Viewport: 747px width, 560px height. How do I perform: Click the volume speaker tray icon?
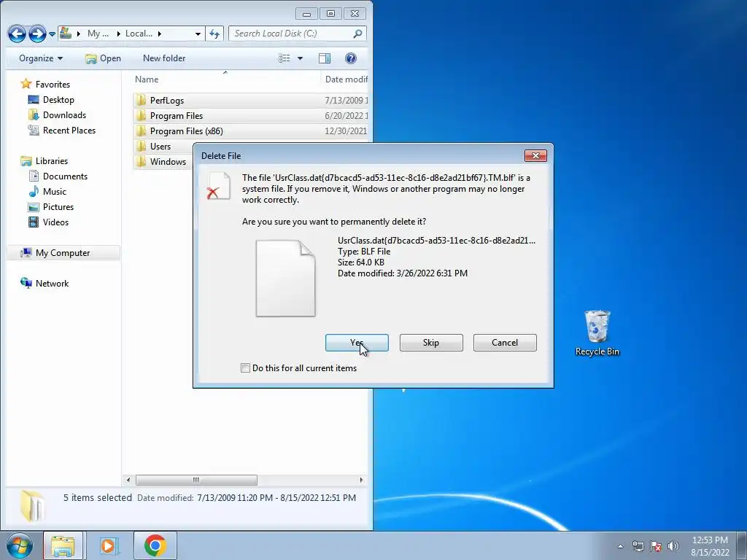pos(673,546)
